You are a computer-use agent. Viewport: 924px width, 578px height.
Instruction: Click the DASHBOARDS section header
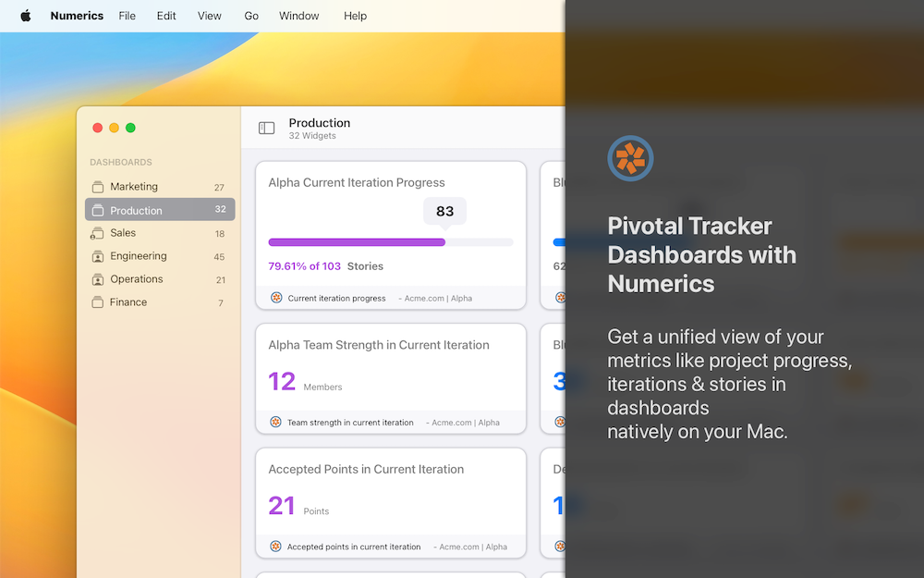[x=121, y=162]
